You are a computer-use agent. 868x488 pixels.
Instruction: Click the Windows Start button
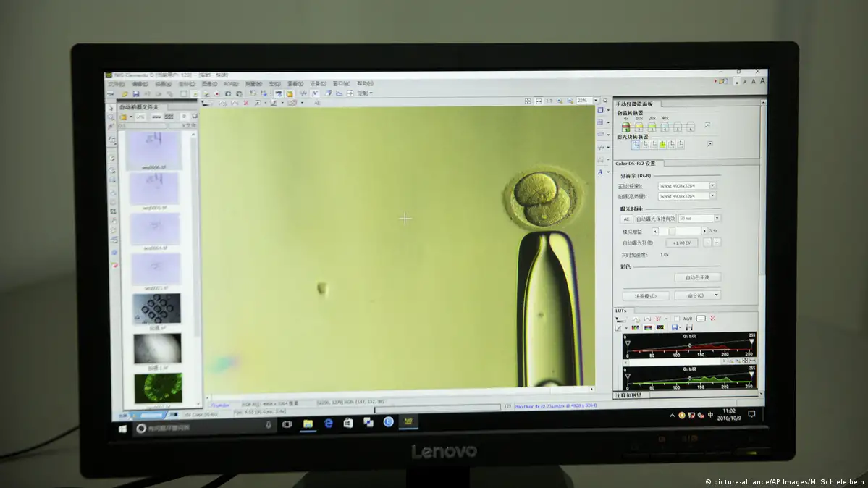(122, 429)
